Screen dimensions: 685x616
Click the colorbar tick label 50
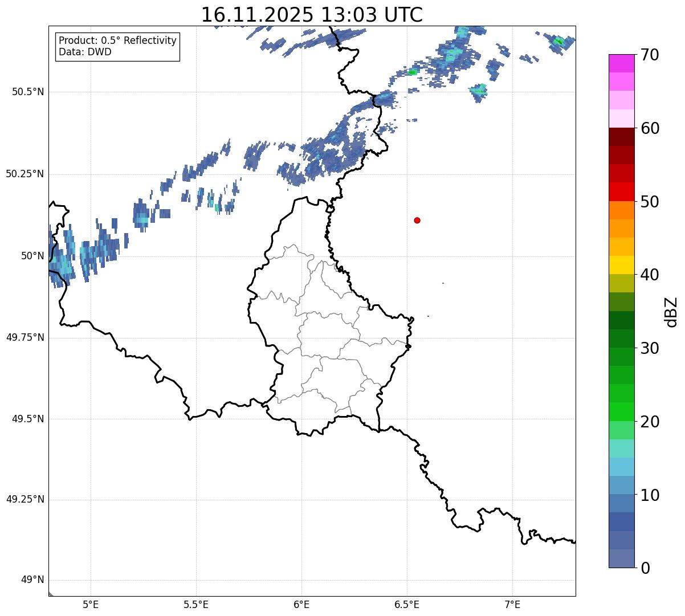(x=649, y=202)
